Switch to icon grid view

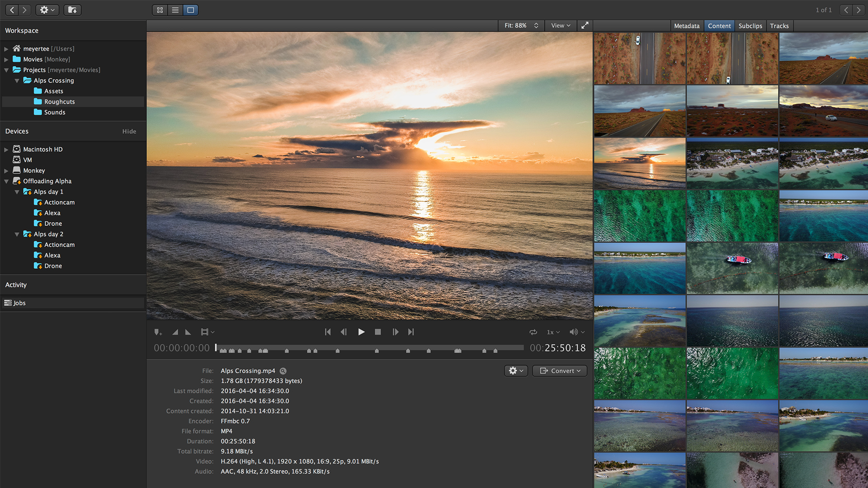160,10
